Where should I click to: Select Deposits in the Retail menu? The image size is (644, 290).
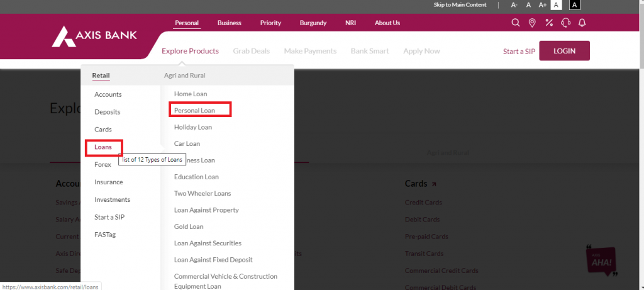coord(107,112)
